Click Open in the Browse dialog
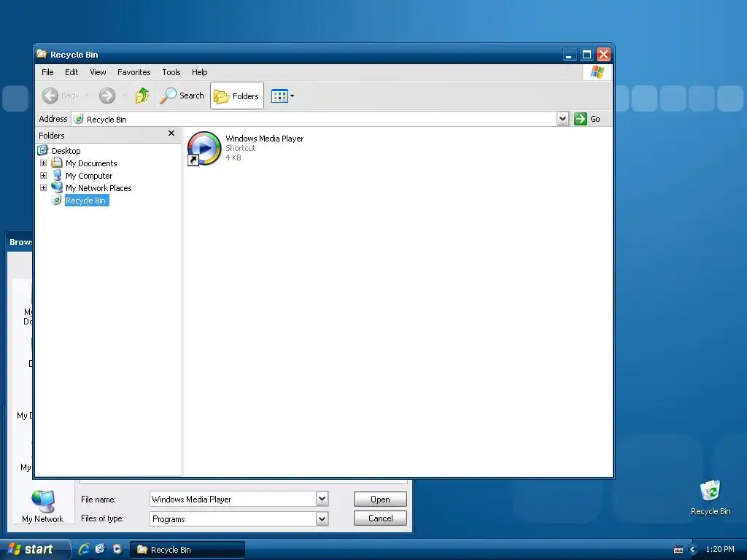 380,499
